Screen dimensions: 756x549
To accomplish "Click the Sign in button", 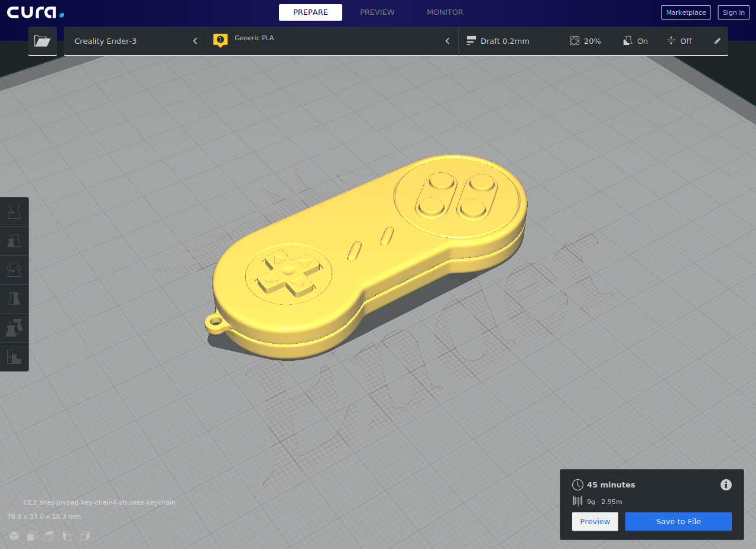I will pyautogui.click(x=734, y=12).
